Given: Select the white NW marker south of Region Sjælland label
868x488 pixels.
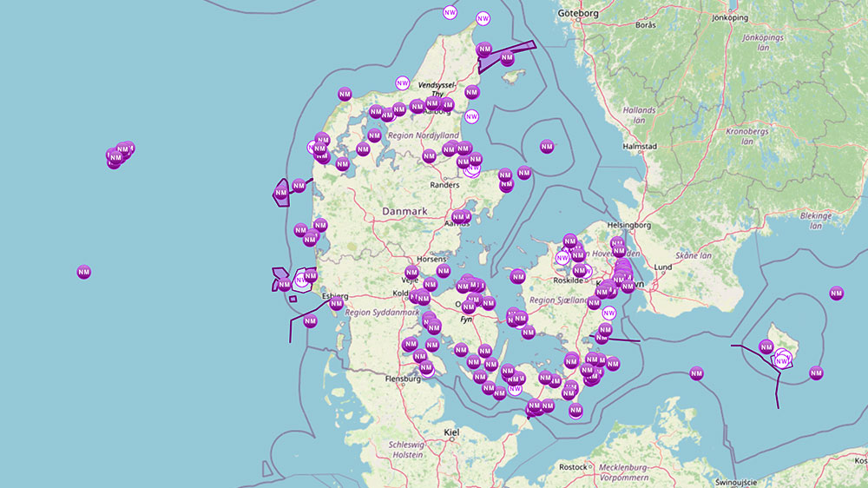Looking at the screenshot, I should point(608,313).
